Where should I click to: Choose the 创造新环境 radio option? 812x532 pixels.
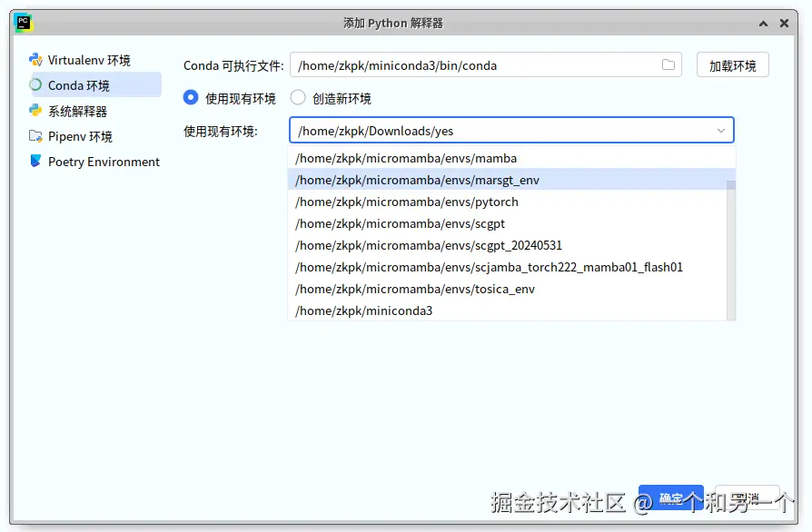point(298,97)
